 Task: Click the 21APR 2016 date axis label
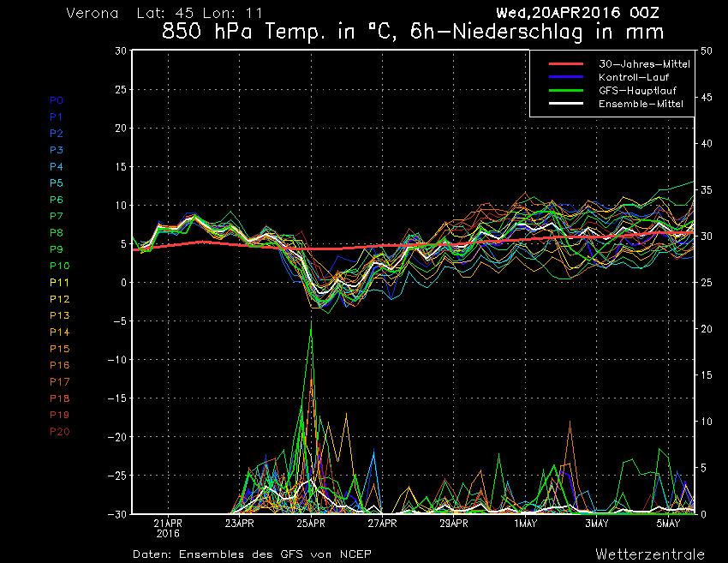(x=168, y=528)
